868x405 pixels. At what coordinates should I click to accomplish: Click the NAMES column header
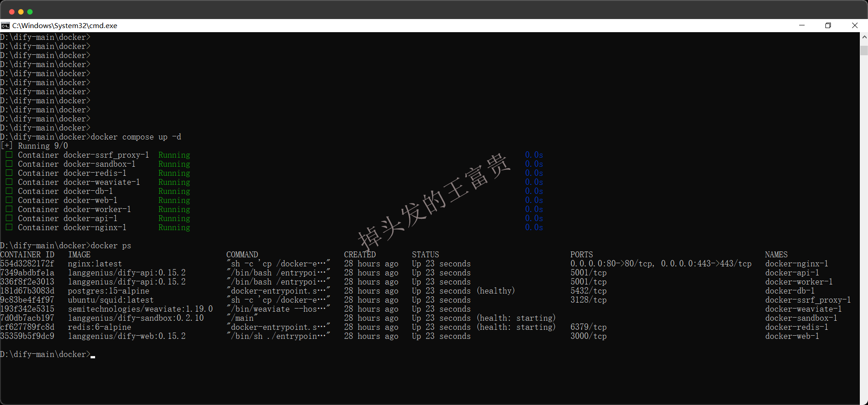(x=777, y=255)
